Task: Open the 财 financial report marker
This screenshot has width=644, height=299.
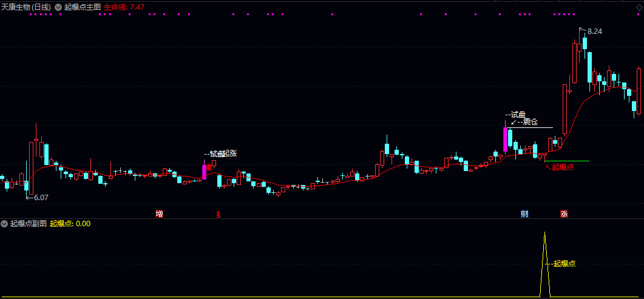Action: (x=524, y=213)
